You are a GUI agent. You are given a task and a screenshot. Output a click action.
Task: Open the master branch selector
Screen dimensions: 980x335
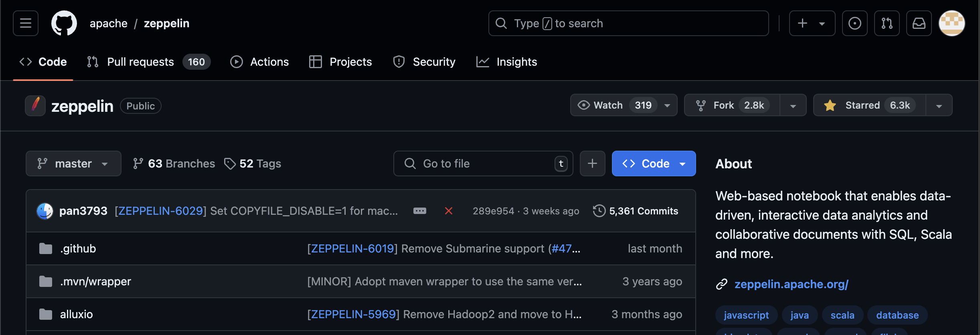point(73,163)
